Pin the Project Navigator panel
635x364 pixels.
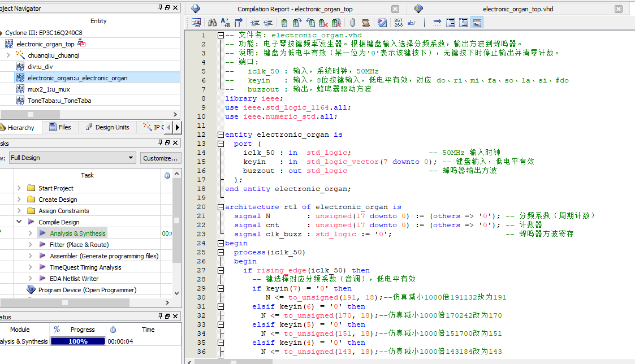161,8
